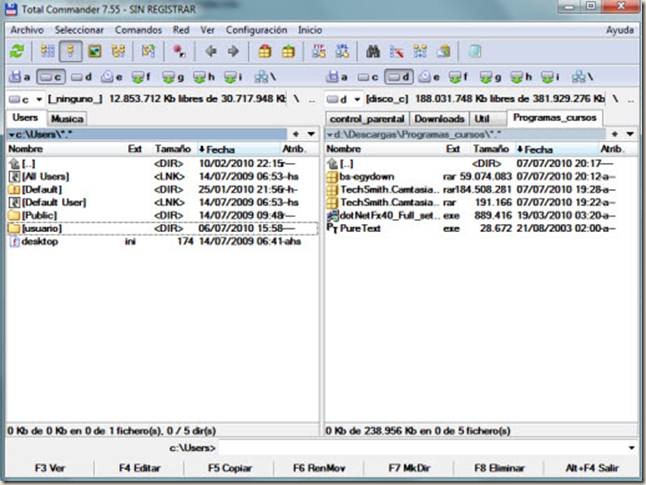Select network drive i in right drive bar
Viewport: 646px width, 485px height.
pyautogui.click(x=552, y=77)
